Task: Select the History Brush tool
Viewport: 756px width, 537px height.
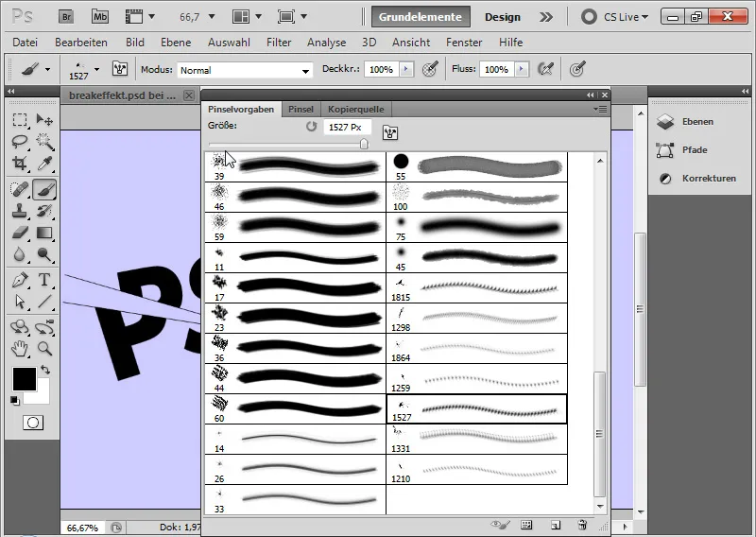Action: tap(44, 211)
